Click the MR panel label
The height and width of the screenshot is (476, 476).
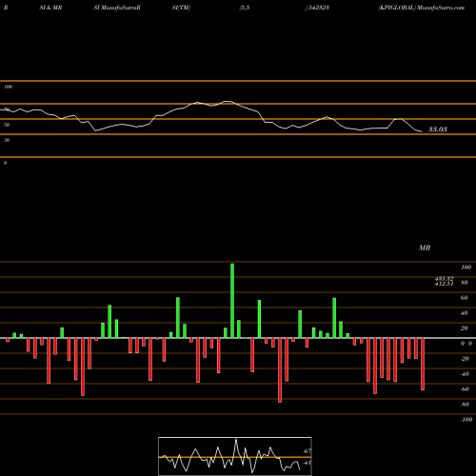coord(425,248)
